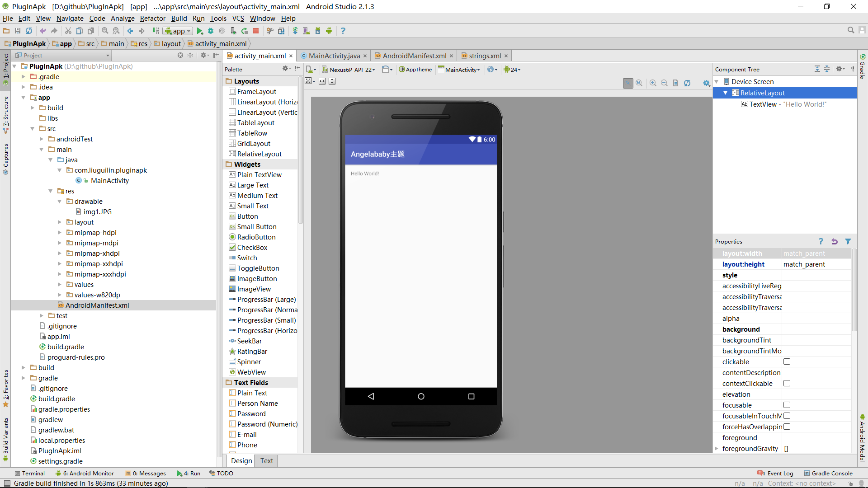Click Sync Project with Gradle icon
Screen dimensions: 868x488
295,31
